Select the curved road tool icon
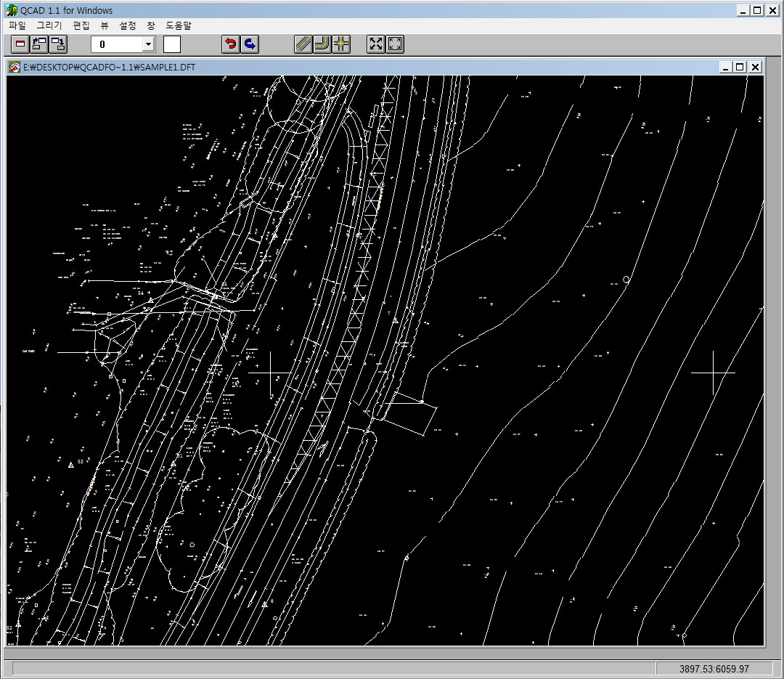The image size is (784, 679). 322,44
